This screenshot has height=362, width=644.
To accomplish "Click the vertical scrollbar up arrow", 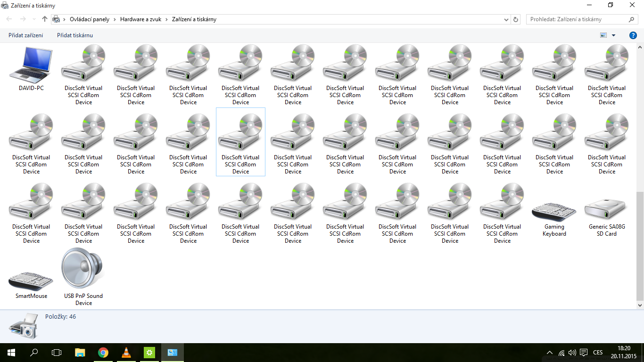I will pos(640,48).
